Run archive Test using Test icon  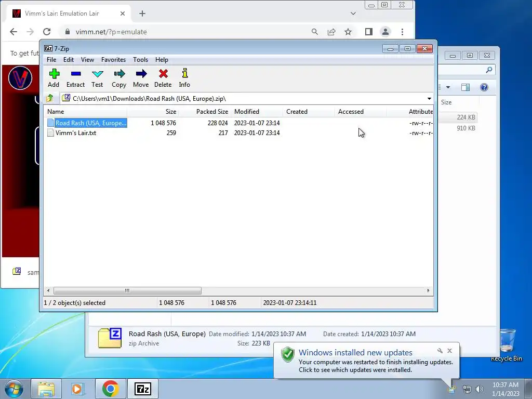[x=97, y=78]
